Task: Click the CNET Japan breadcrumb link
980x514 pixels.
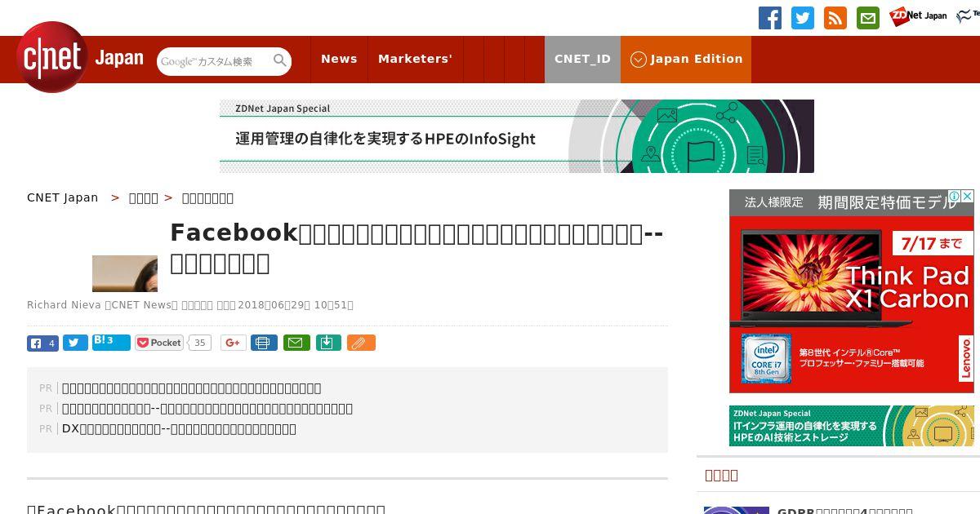Action: (x=63, y=197)
